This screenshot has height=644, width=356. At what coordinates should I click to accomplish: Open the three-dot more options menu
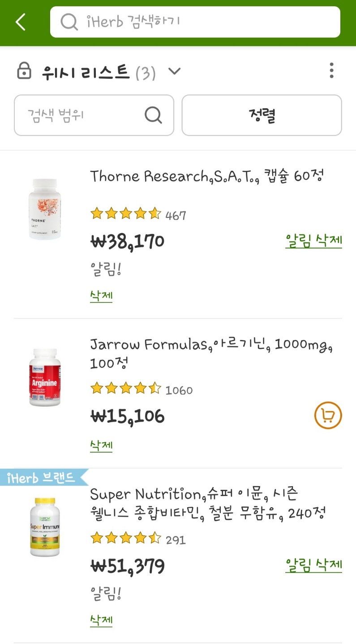331,71
